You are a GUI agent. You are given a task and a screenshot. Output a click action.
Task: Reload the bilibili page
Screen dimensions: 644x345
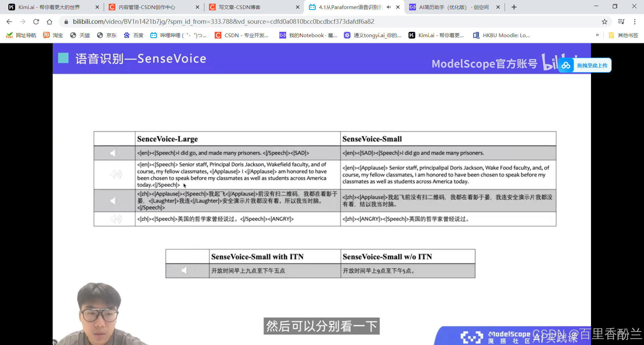(x=36, y=22)
